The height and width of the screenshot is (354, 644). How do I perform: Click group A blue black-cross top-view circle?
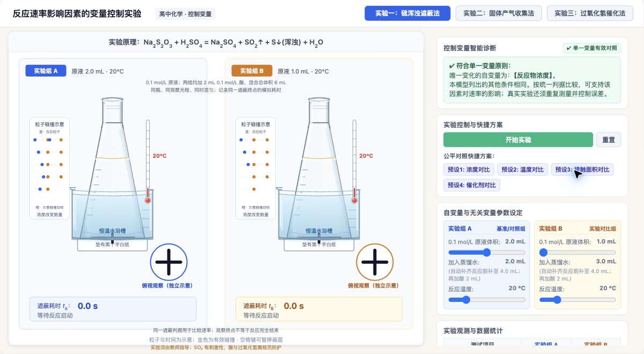(169, 262)
